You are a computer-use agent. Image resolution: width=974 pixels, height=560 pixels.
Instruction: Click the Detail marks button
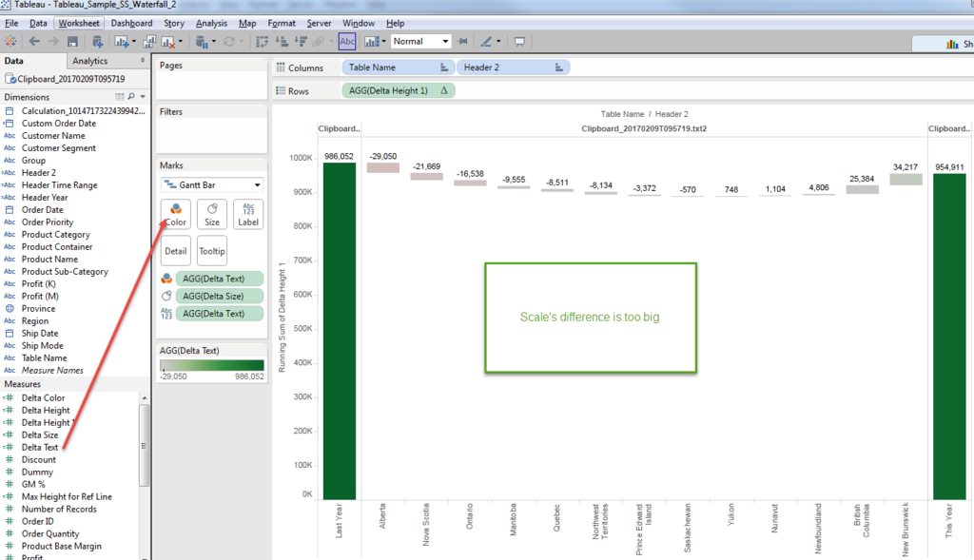coord(176,251)
